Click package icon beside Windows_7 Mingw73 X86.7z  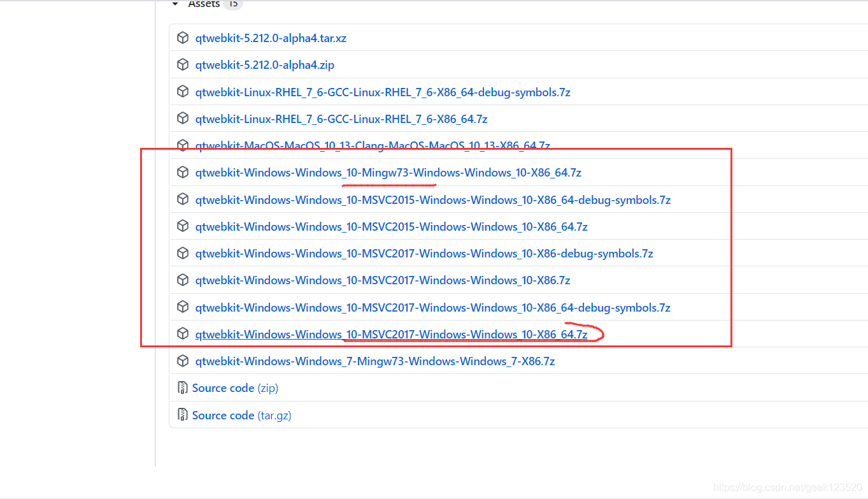coord(183,361)
